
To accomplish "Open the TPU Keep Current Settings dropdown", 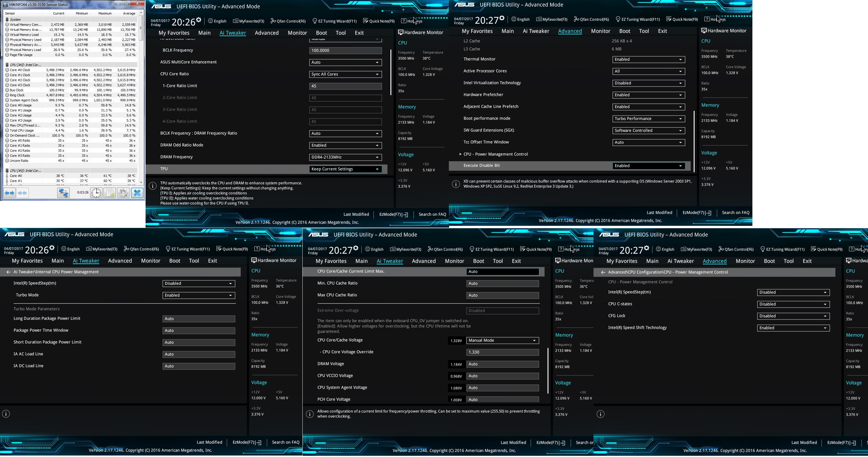I will pos(345,169).
